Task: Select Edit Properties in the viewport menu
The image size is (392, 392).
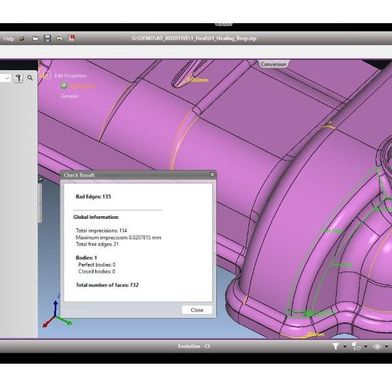Action: pyautogui.click(x=70, y=76)
